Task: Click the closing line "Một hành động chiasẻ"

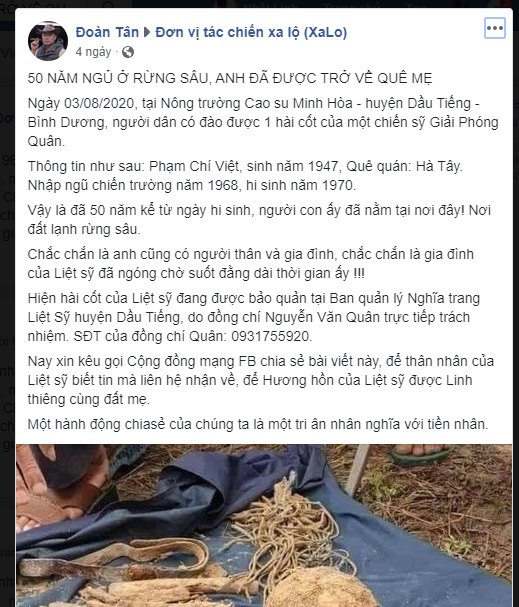Action: coord(258,424)
